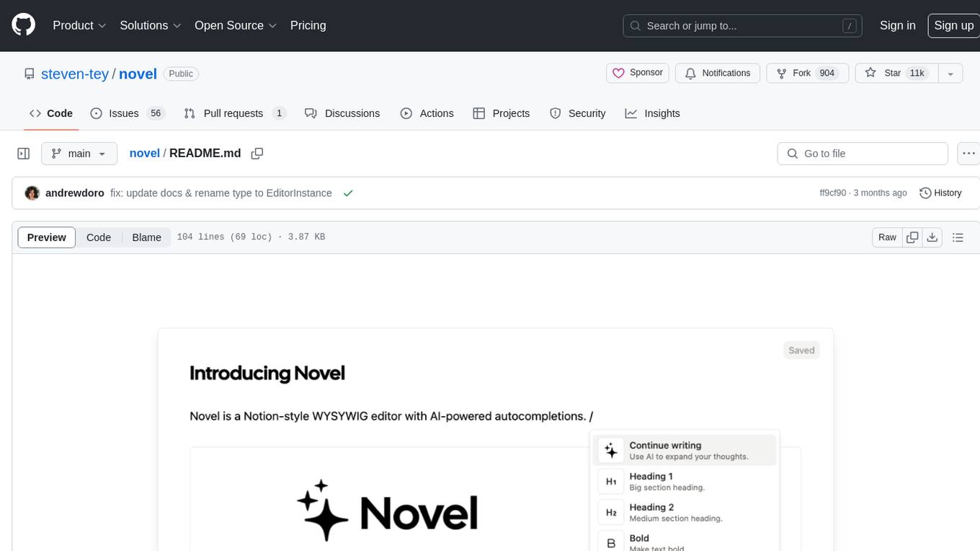The width and height of the screenshot is (980, 551).
Task: Switch to the Issues tab
Action: [128, 113]
